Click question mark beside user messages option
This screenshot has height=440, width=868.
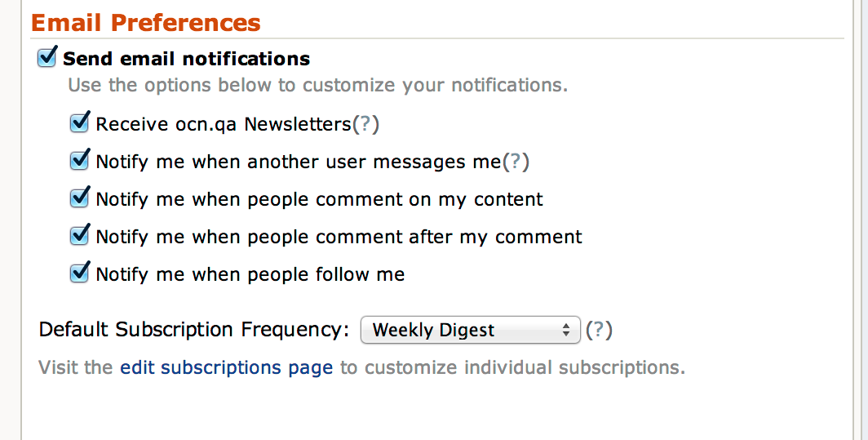[515, 162]
